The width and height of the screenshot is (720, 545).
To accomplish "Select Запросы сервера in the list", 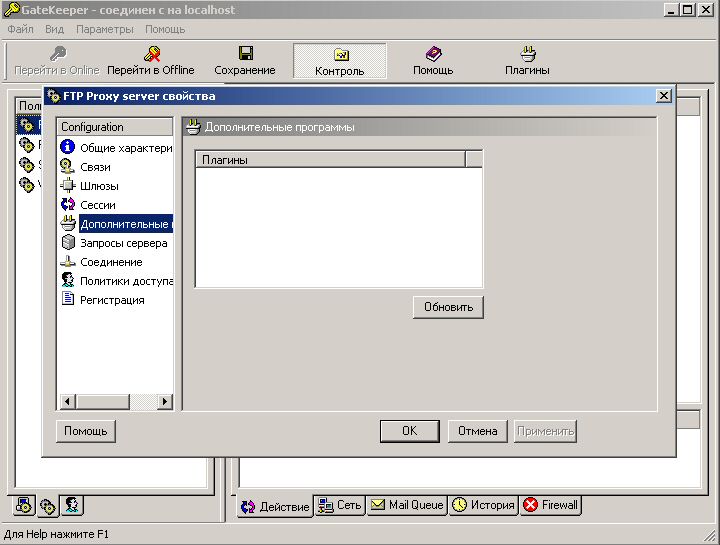I will 124,243.
